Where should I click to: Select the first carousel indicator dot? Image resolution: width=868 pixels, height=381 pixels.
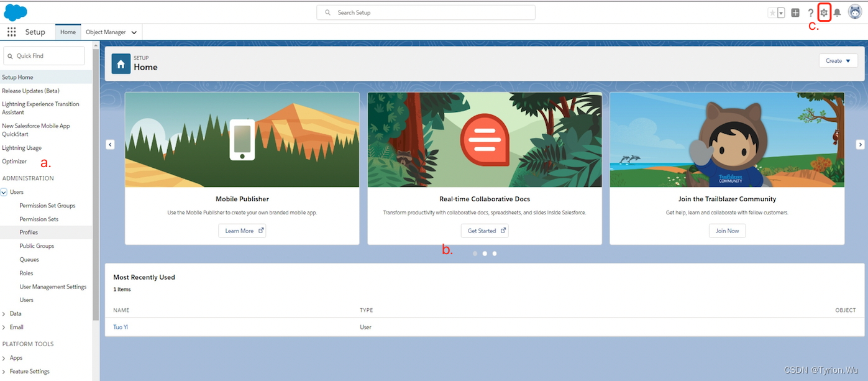(x=475, y=254)
